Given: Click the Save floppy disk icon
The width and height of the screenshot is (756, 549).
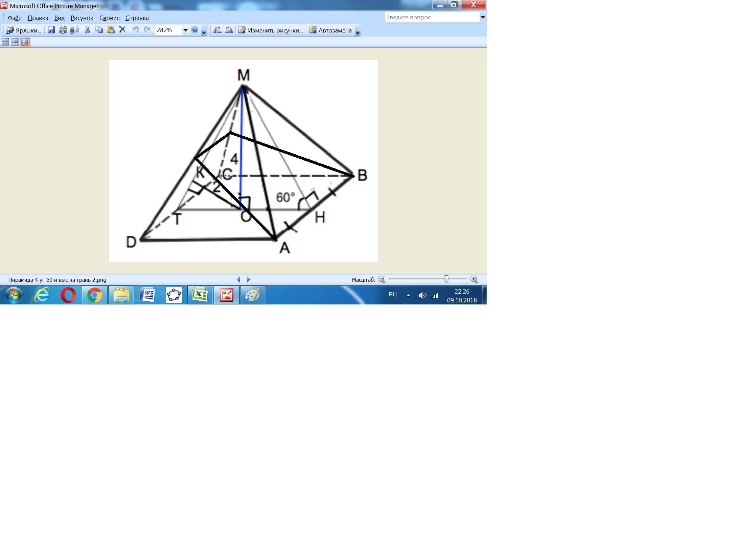Looking at the screenshot, I should point(51,30).
